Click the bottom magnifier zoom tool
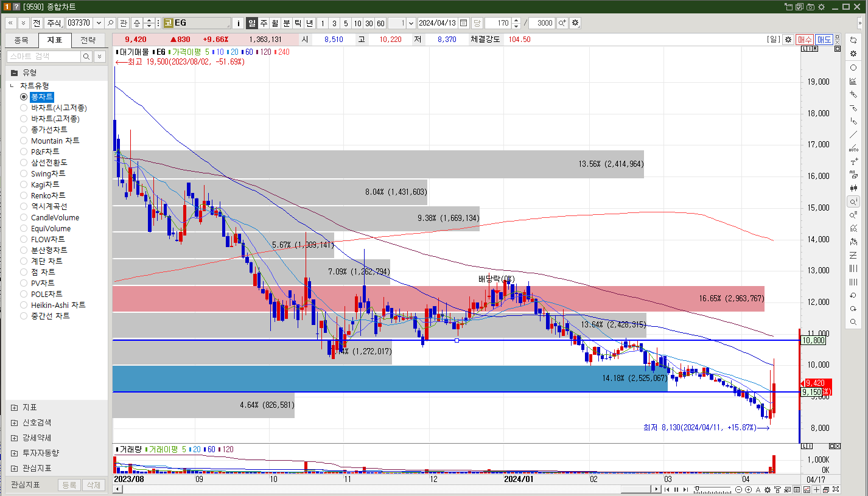The image size is (868, 496). click(x=853, y=322)
